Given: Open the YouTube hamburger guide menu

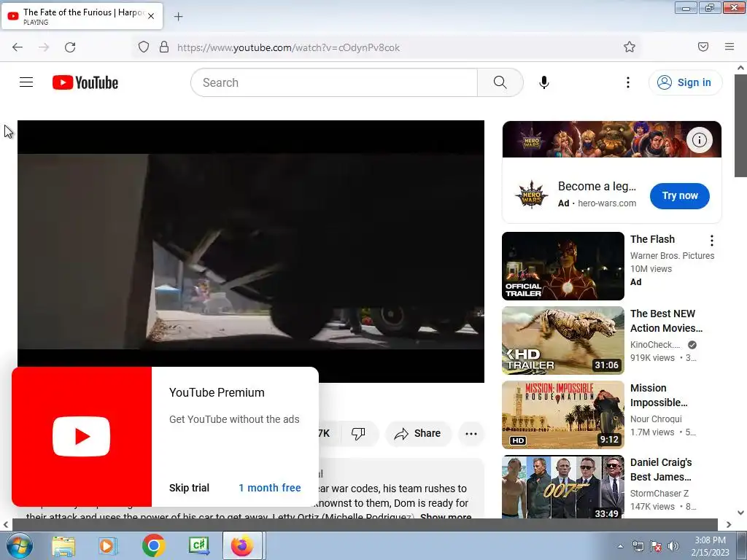Looking at the screenshot, I should point(26,82).
